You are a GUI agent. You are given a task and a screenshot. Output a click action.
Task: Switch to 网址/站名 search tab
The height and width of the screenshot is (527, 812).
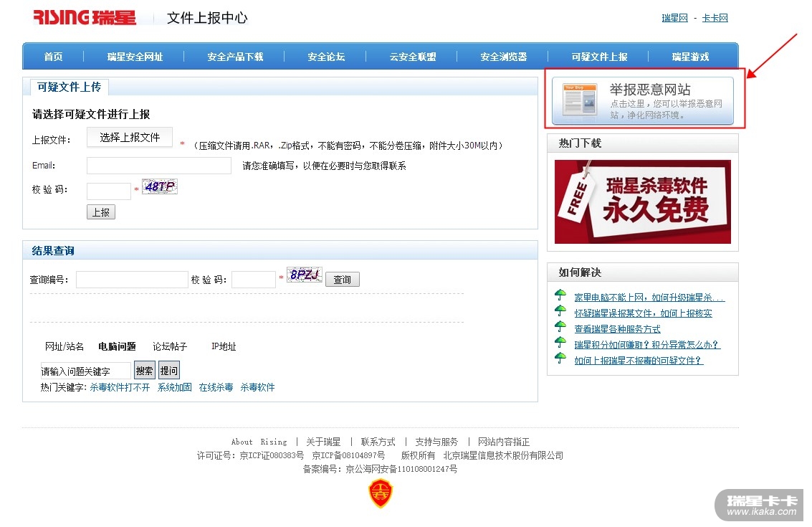[65, 346]
